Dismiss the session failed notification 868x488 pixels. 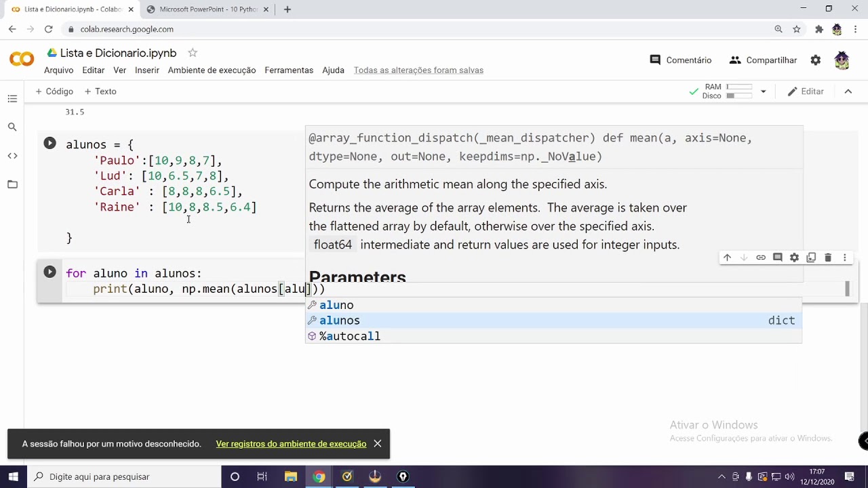pos(378,444)
